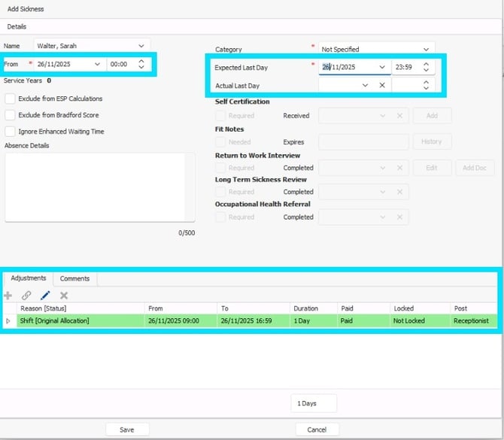The image size is (504, 440).
Task: Click the Save button
Action: pyautogui.click(x=126, y=429)
